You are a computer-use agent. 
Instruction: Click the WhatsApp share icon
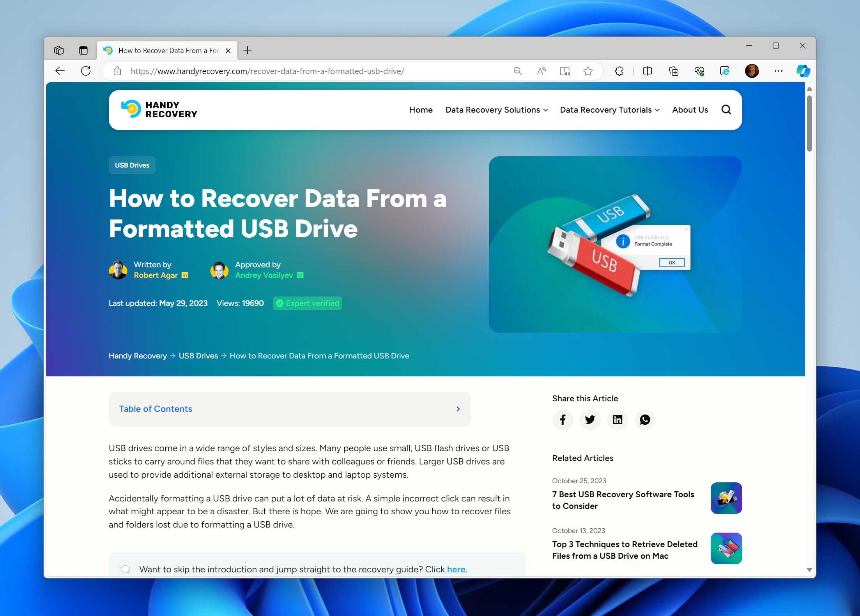[x=645, y=419]
